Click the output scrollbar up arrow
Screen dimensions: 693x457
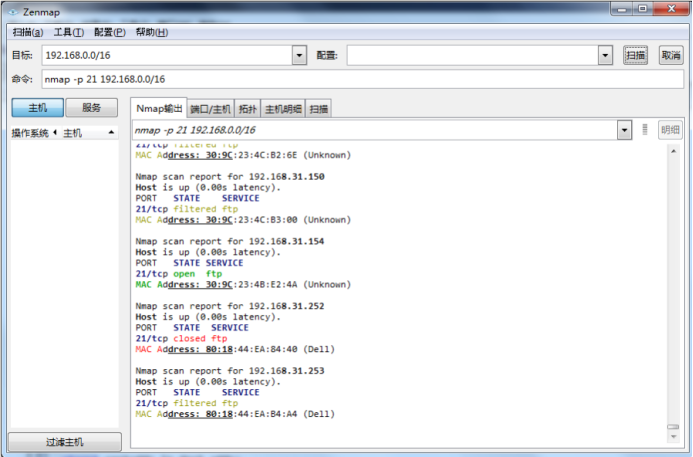tap(673, 152)
